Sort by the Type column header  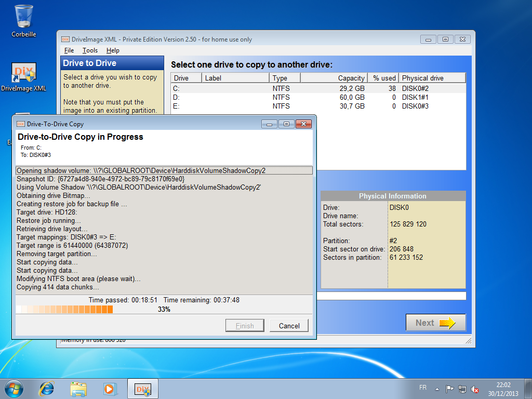[285, 78]
